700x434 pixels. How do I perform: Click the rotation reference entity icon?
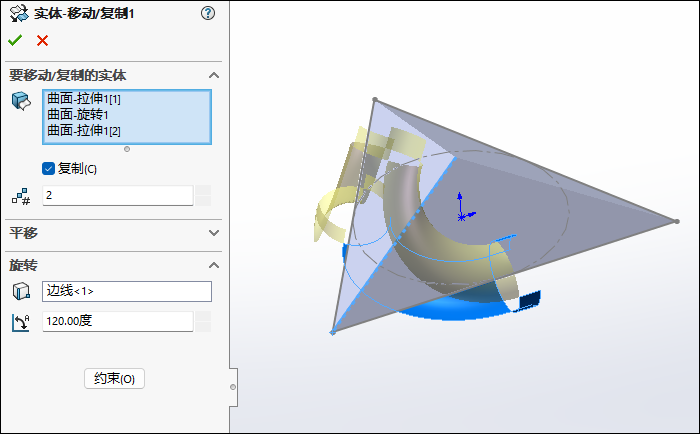(x=21, y=291)
